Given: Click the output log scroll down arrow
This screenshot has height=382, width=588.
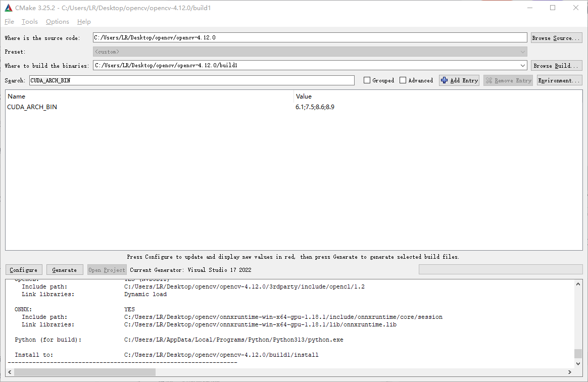Looking at the screenshot, I should click(578, 363).
